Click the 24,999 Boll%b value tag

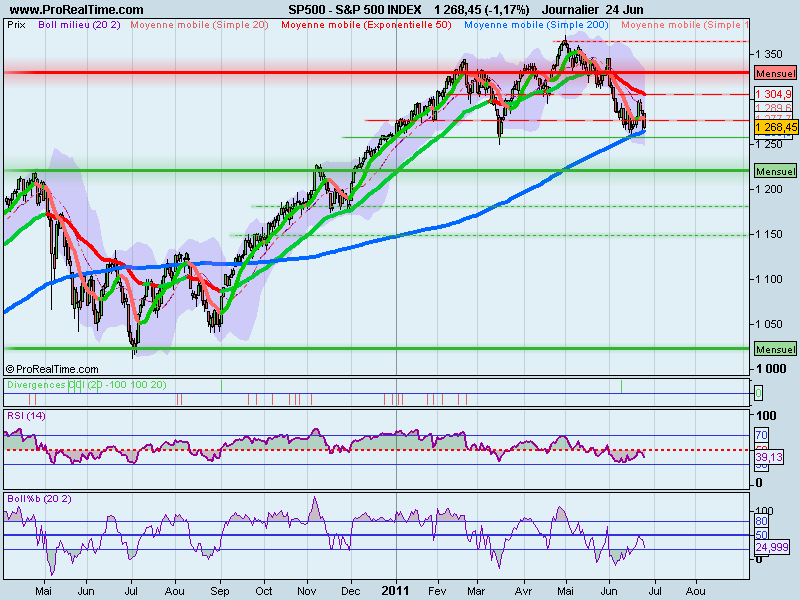pyautogui.click(x=772, y=547)
